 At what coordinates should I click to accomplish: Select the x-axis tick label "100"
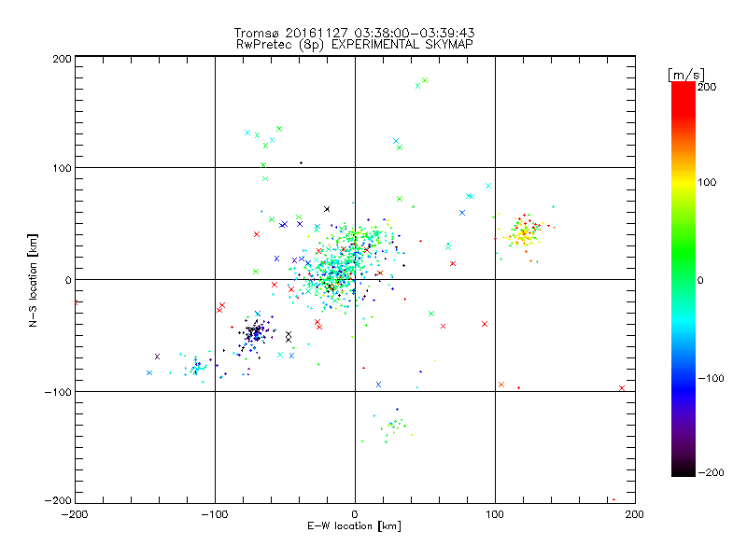(495, 514)
